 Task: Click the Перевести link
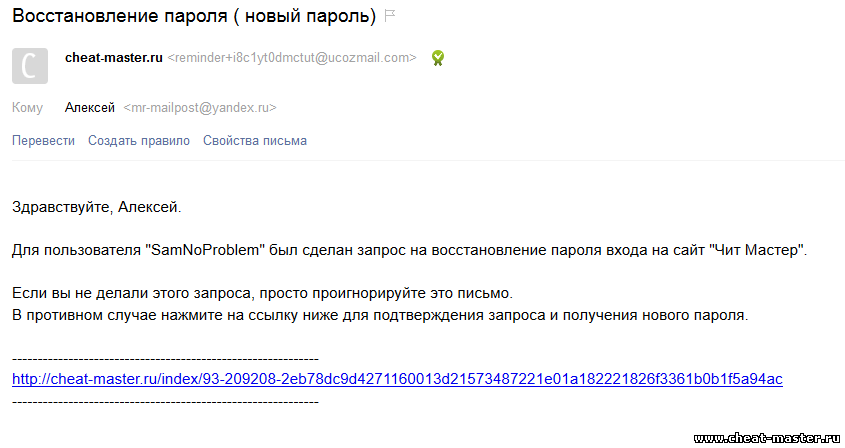(x=43, y=141)
